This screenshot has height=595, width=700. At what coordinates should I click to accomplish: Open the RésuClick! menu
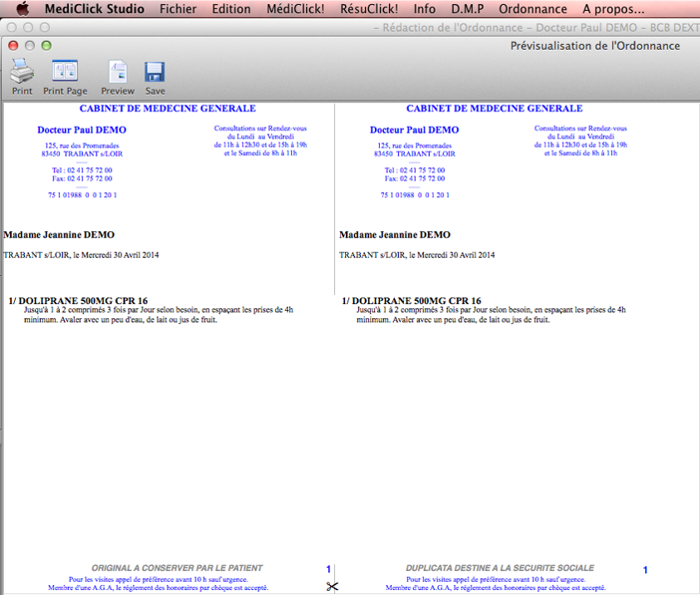coord(368,9)
